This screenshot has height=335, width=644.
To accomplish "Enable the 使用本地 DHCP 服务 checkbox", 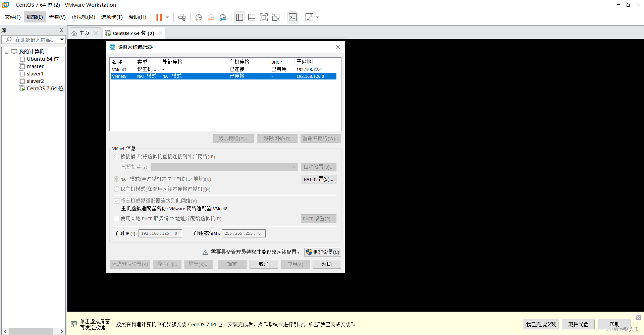I will pos(117,219).
